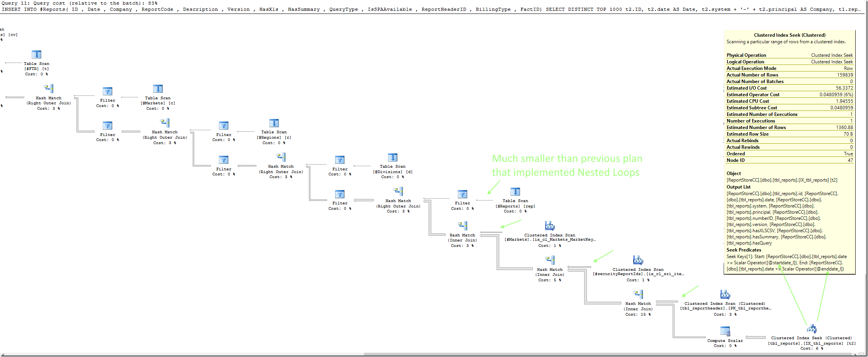Screen dimensions: 868x357
Task: Click the Filter icon beside Table Scan [@Divisions]
Action: point(340,160)
